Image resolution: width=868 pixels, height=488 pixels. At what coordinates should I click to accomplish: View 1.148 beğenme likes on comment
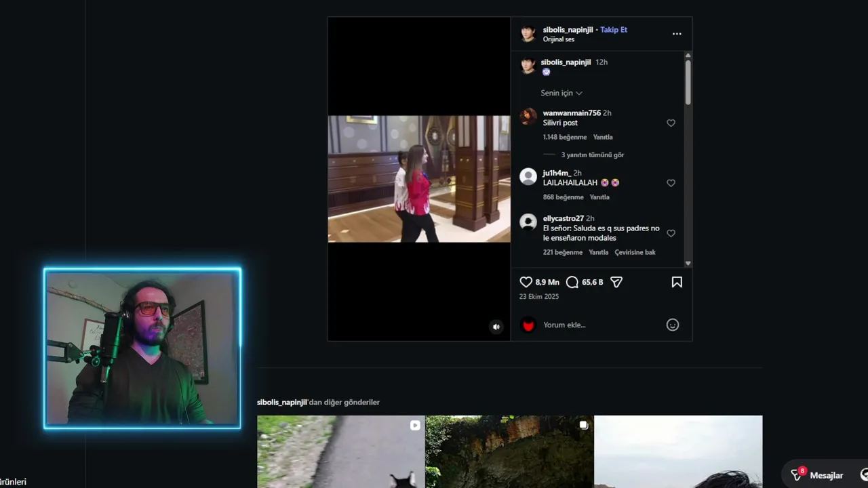pos(565,137)
